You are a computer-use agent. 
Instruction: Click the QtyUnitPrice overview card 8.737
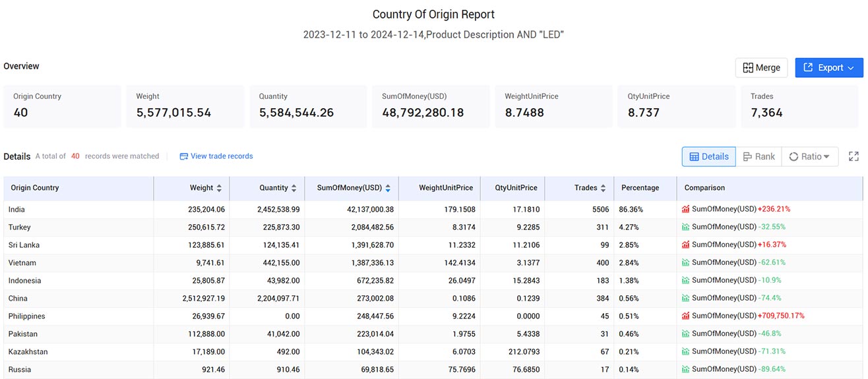pyautogui.click(x=677, y=106)
